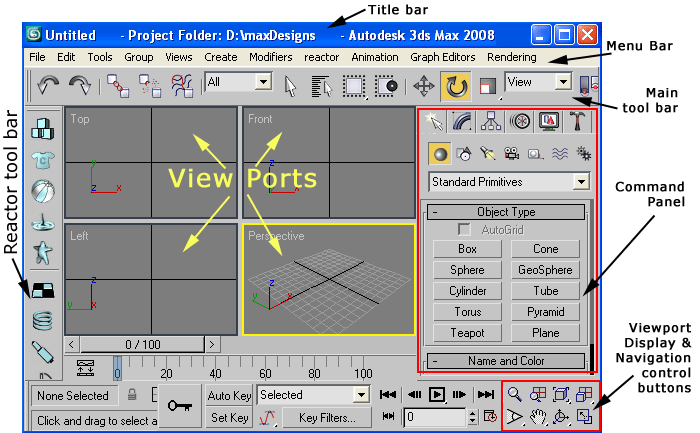Viewport: 700px width, 433px height.
Task: Select the Shapes category icon
Action: click(x=464, y=154)
